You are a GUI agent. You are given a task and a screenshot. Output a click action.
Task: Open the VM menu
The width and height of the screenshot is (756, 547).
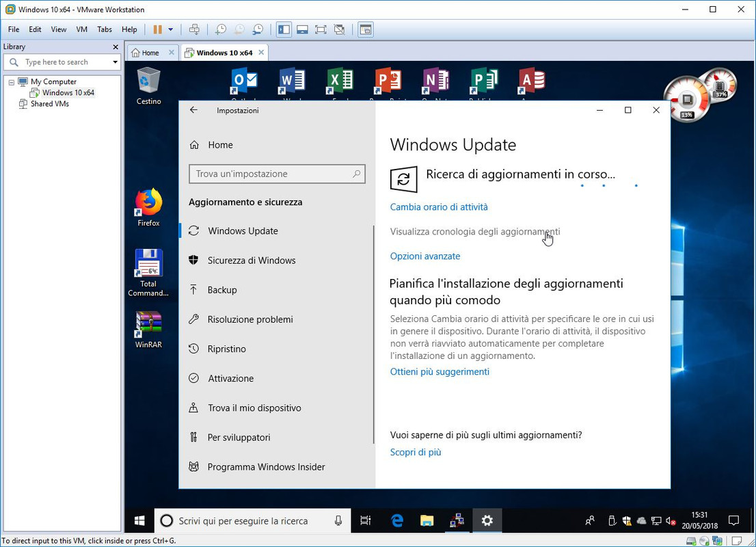tap(81, 29)
